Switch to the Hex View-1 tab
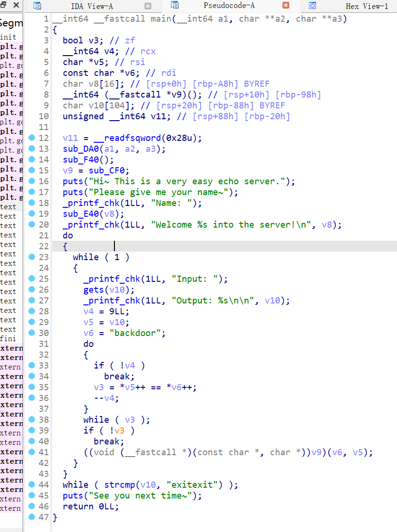This screenshot has height=532, width=397. tap(366, 6)
